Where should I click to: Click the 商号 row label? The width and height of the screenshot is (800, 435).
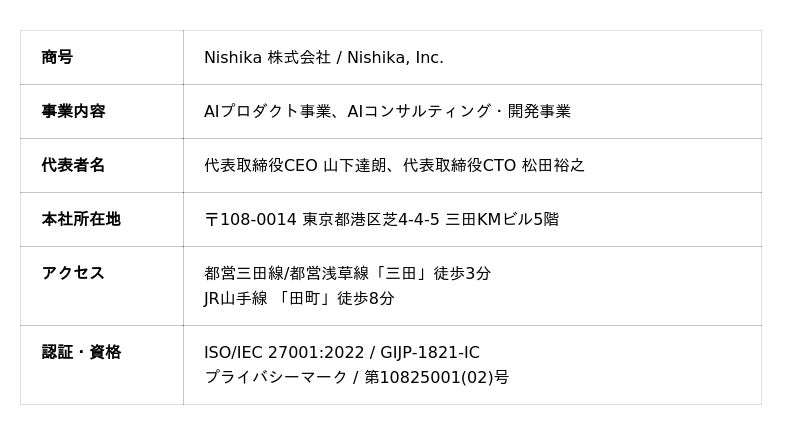pyautogui.click(x=57, y=58)
